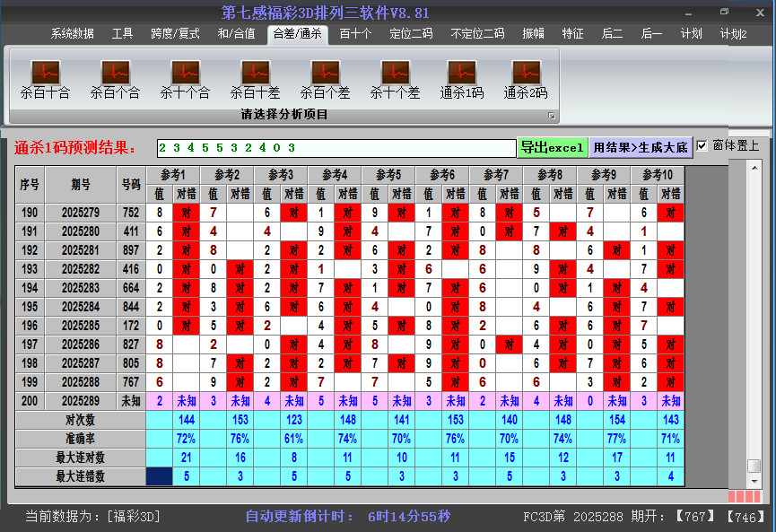Select the 杀百个合 analysis icon
The height and width of the screenshot is (532, 776).
tap(115, 74)
